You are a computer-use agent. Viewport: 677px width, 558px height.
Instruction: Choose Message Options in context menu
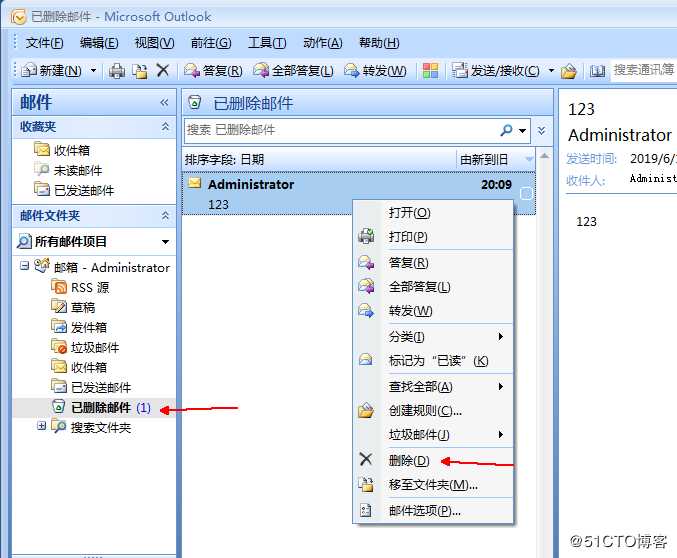tap(434, 511)
